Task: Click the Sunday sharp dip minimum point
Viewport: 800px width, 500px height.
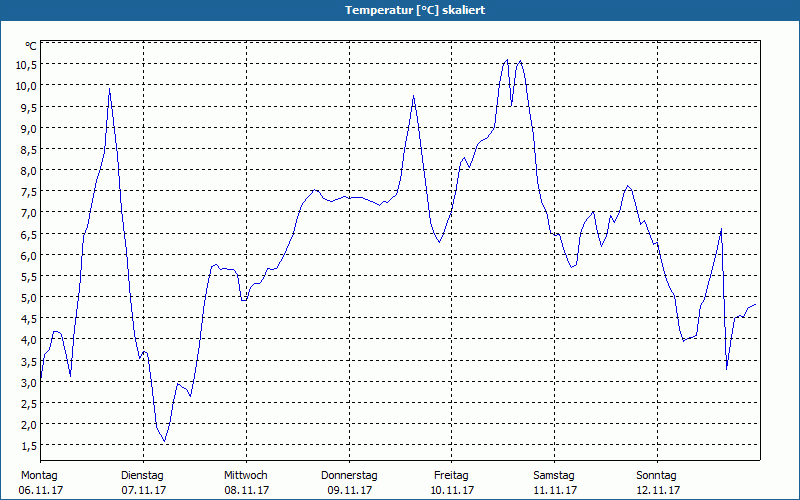Action: [x=727, y=368]
